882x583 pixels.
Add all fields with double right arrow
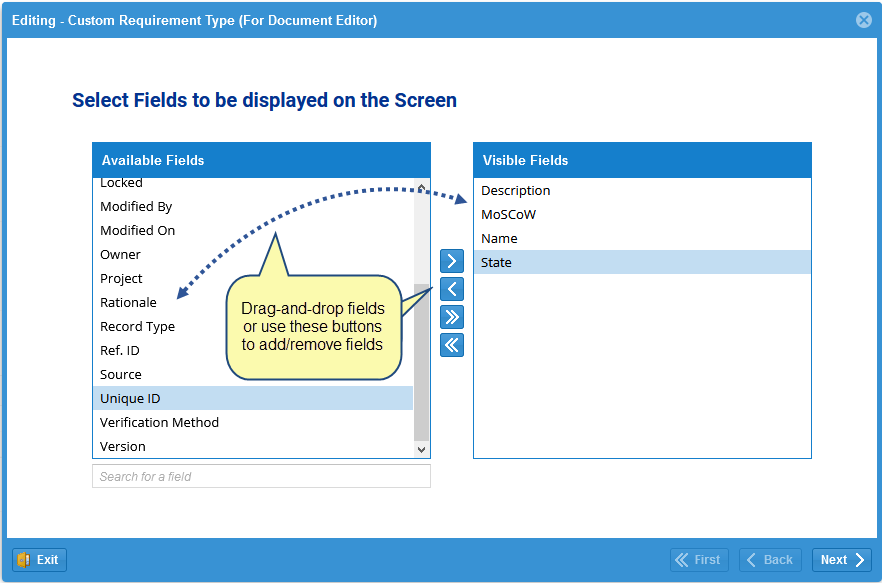pos(452,317)
